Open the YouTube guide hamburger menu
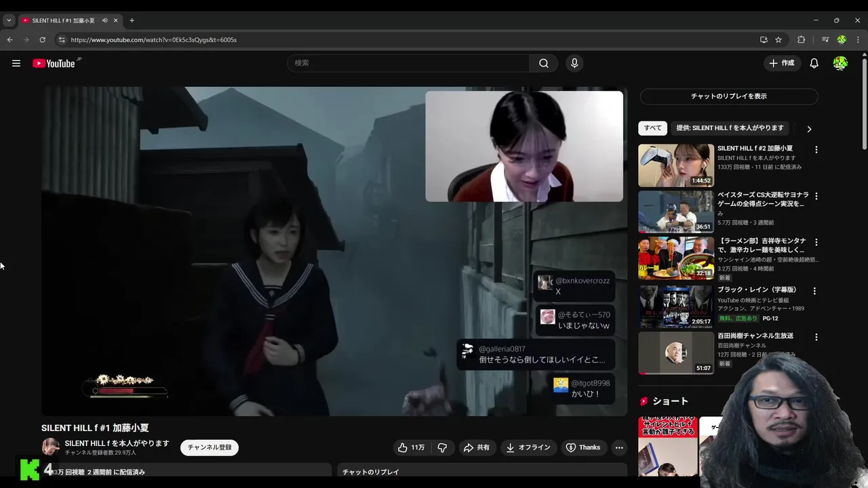This screenshot has height=488, width=868. click(16, 63)
